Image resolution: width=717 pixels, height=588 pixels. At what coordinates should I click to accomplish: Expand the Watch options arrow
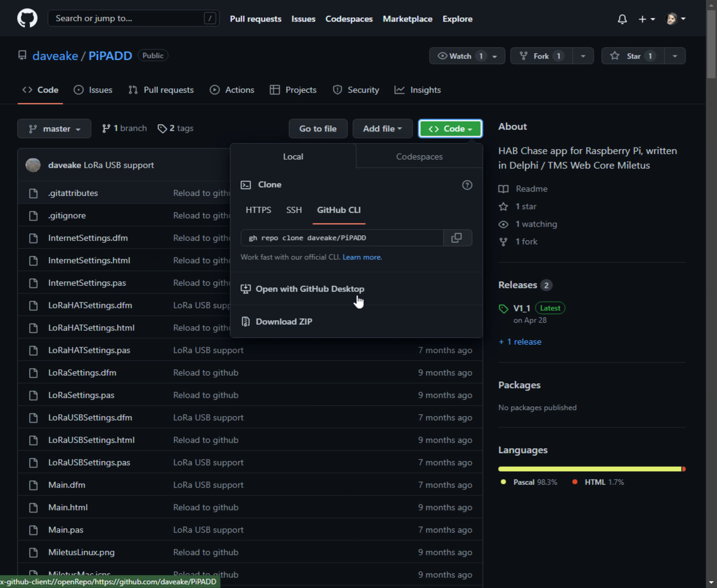click(495, 56)
